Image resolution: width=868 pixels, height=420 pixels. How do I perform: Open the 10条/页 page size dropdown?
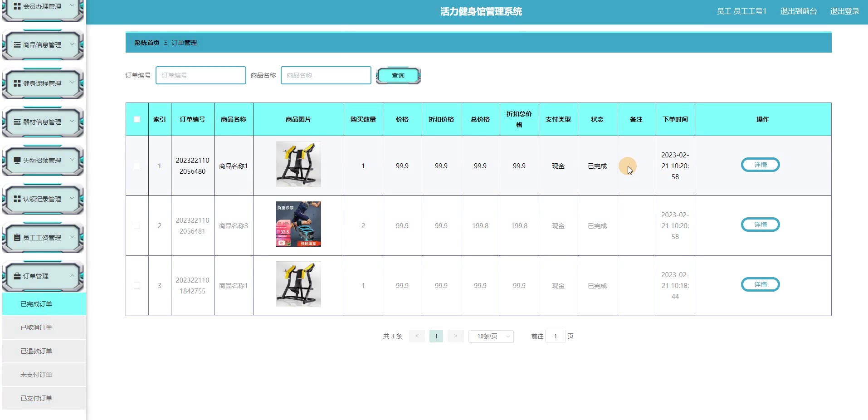tap(491, 336)
